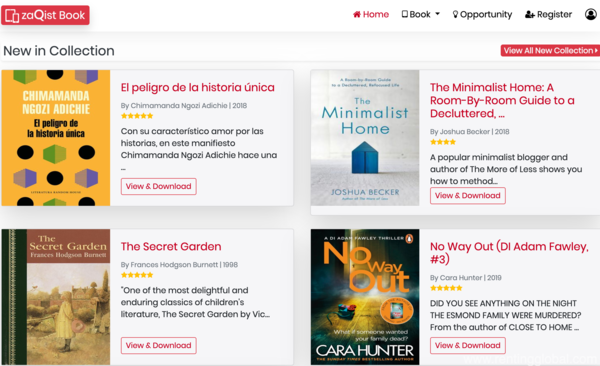View & Download El peligro de la historia única
Image resolution: width=600 pixels, height=366 pixels.
(158, 186)
